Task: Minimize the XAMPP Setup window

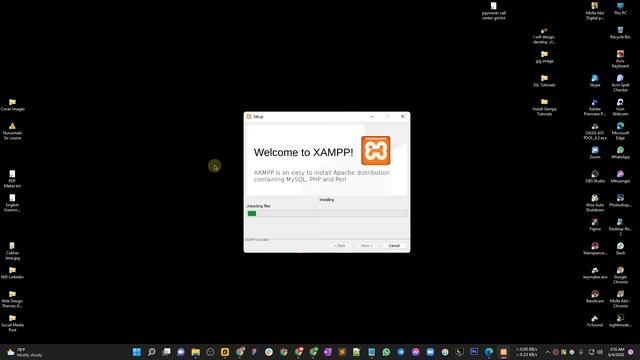Action: (x=372, y=116)
